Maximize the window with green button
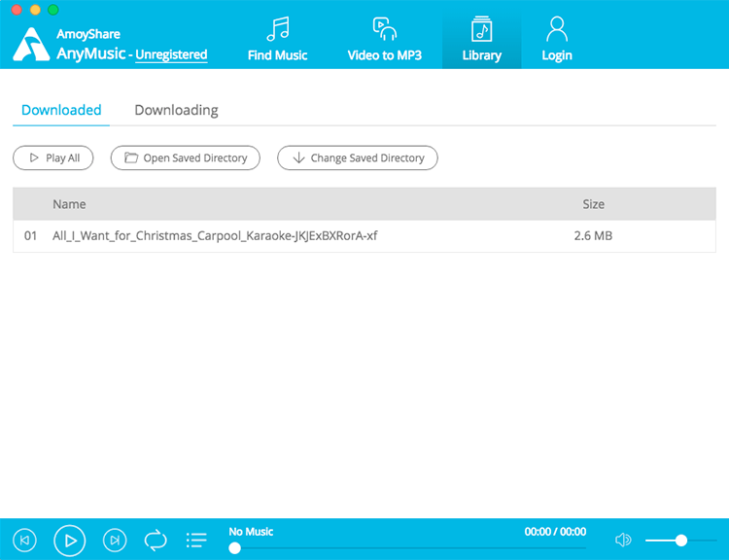Viewport: 729px width, 560px height. [x=53, y=10]
